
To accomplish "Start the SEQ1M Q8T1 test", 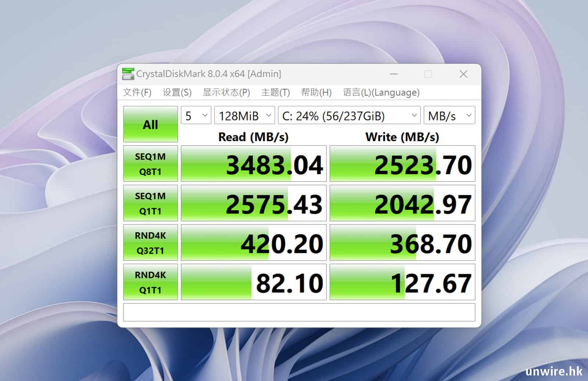I will pos(150,164).
